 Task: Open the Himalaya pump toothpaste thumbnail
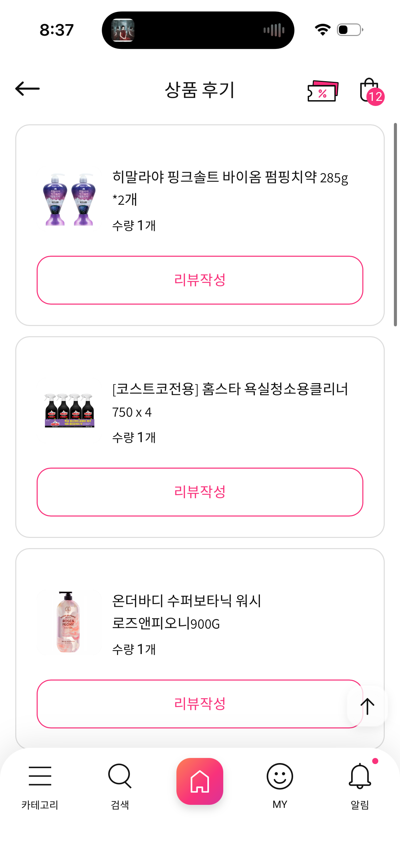pyautogui.click(x=69, y=200)
